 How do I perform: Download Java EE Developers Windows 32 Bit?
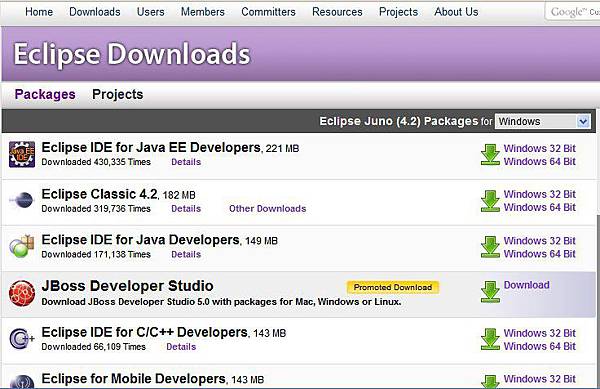[540, 148]
